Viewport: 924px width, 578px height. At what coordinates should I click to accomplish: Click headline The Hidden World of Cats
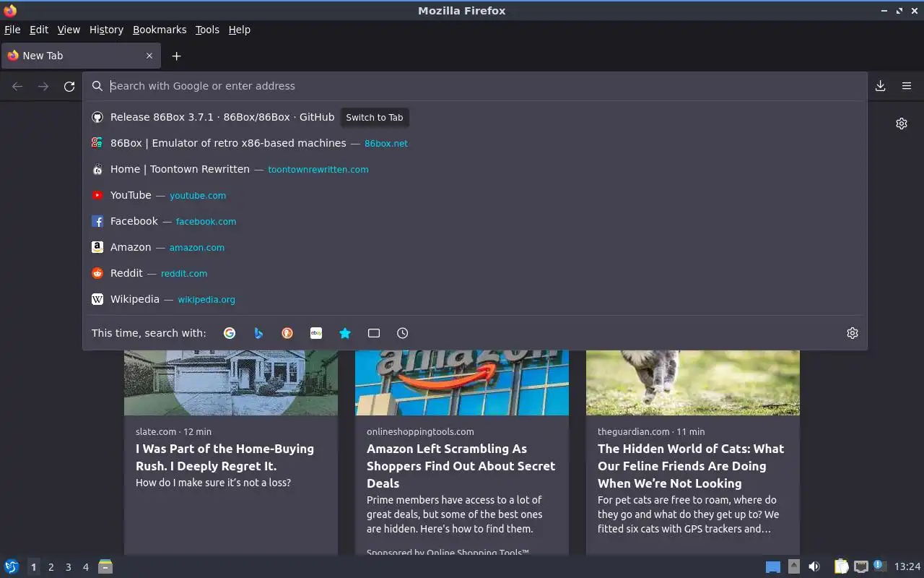pos(691,466)
